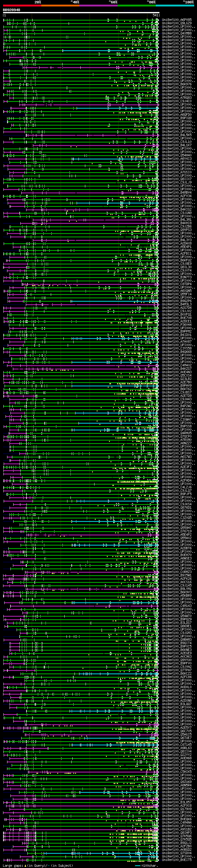197x868 pixels.
Task: Select the UniRef100_B9LYM1 entry
Action: (x=177, y=589)
